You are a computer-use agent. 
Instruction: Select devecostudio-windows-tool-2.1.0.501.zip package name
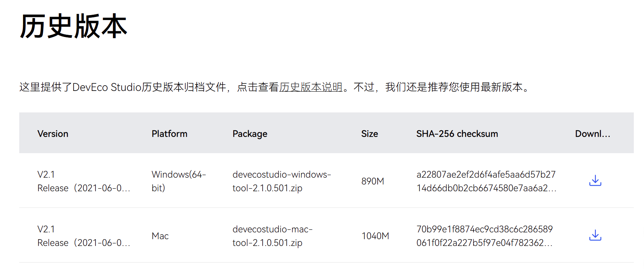(281, 181)
